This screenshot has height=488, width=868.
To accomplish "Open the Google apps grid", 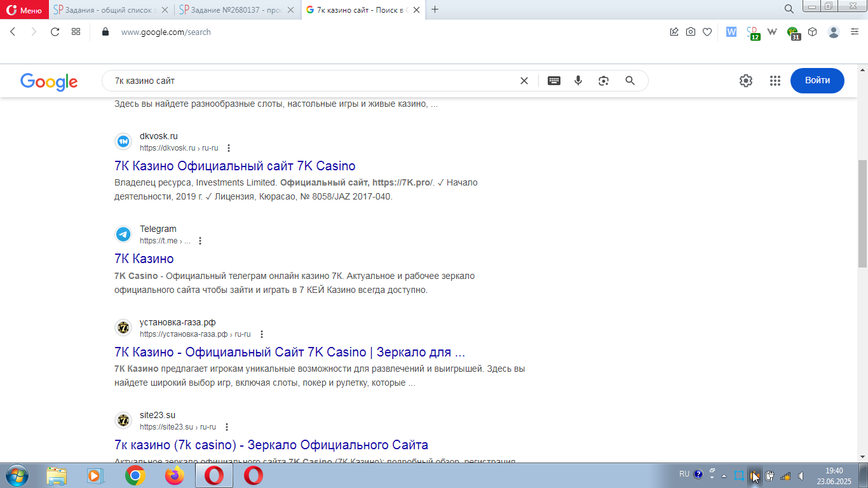I will point(775,81).
